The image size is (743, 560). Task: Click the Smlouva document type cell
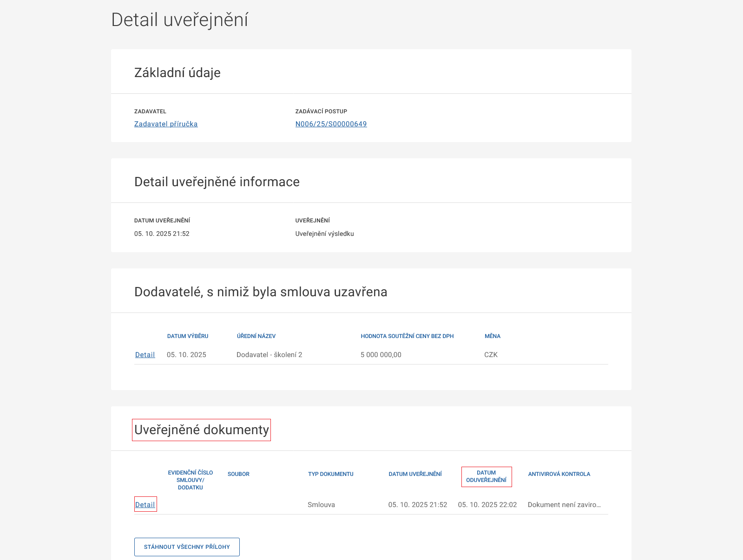coord(321,505)
